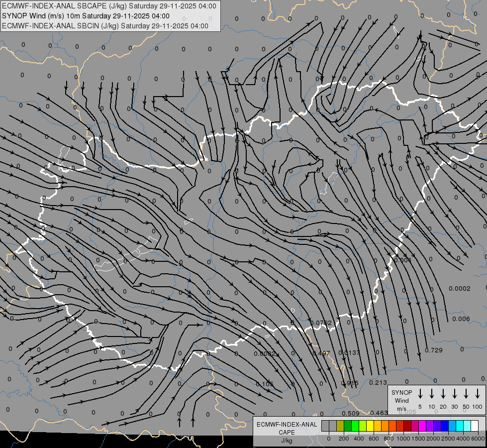Click the 800 tick label on CAPE scale
Screen dimensions: 487x448
tap(389, 439)
